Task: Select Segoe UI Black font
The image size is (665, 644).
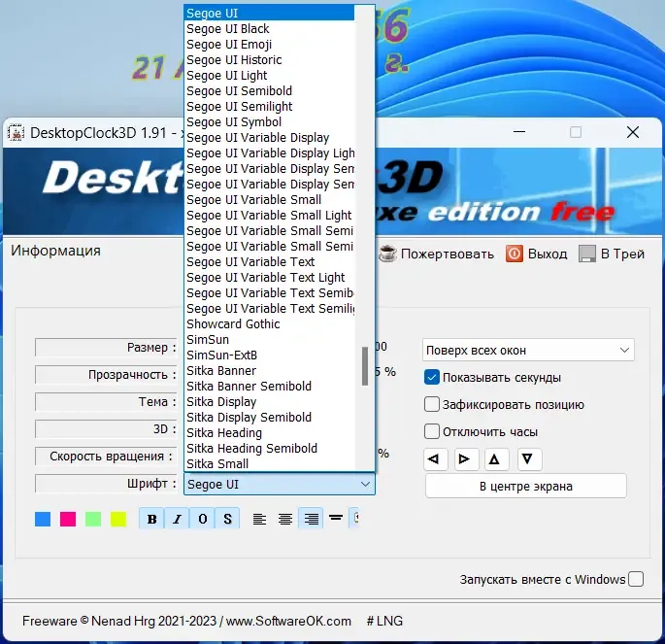Action: click(269, 29)
